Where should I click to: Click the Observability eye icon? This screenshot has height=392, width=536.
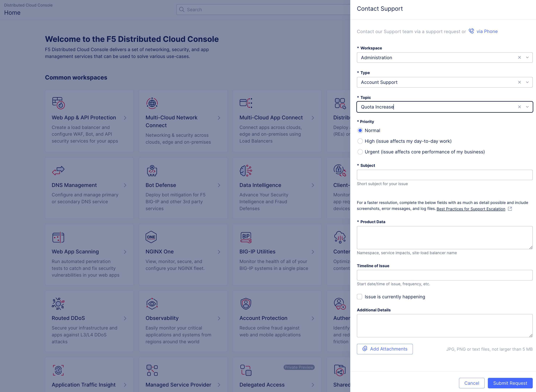pos(152,303)
